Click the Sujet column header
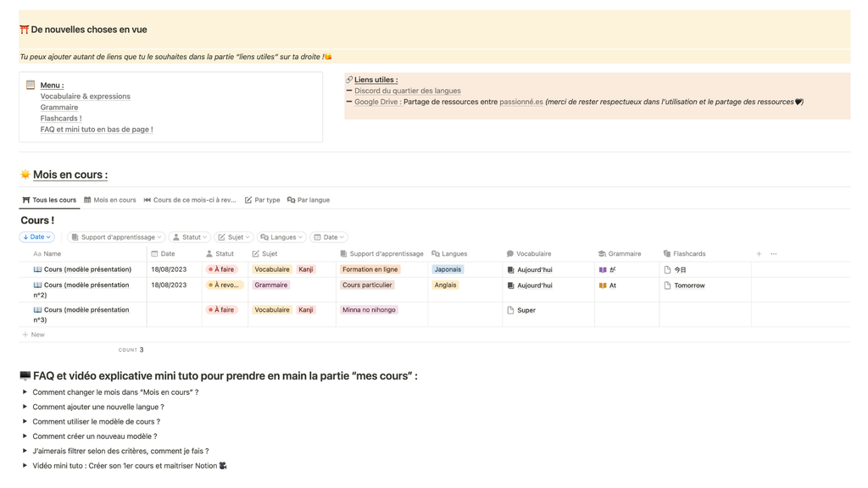Viewport: 868px width, 488px height. (264, 254)
